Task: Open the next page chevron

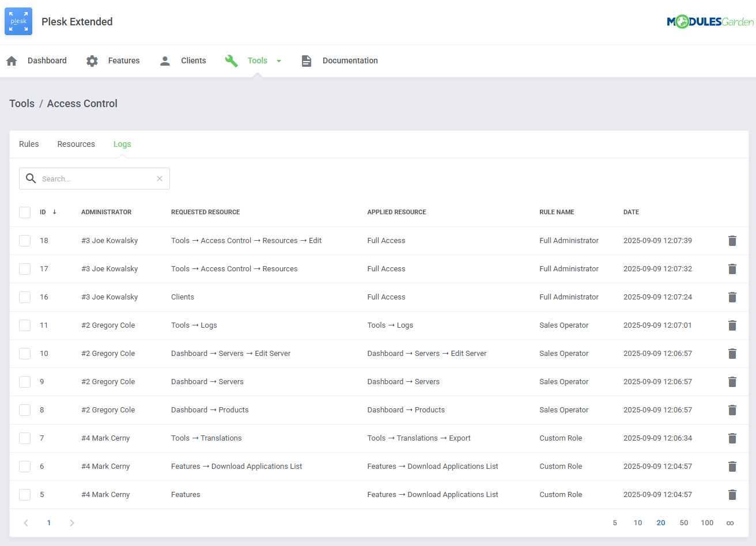Action: (71, 522)
